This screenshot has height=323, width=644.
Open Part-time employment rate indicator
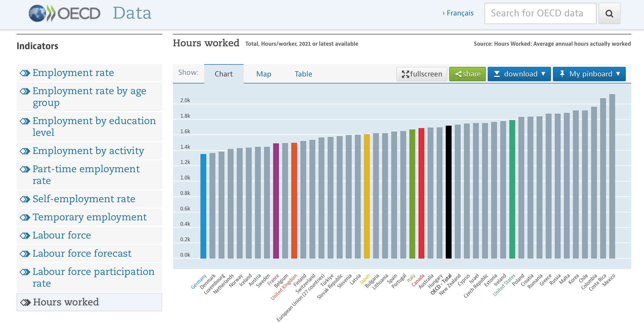tap(89, 175)
